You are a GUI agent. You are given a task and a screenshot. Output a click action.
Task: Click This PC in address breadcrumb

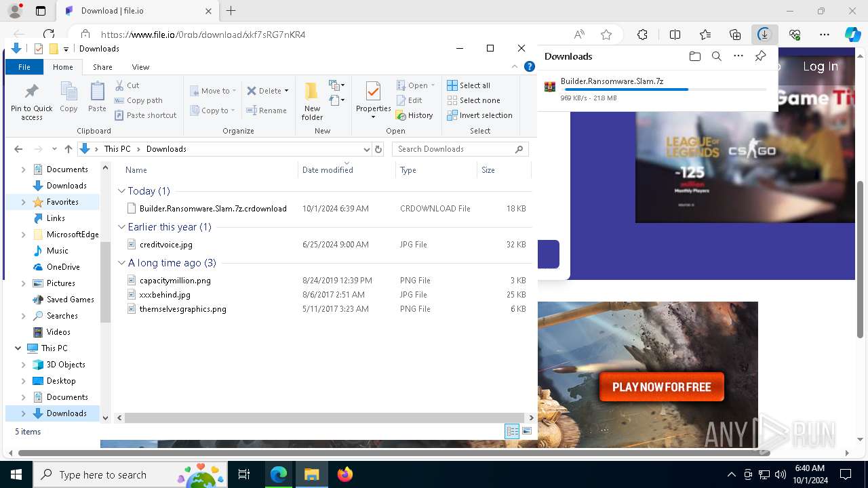point(117,149)
